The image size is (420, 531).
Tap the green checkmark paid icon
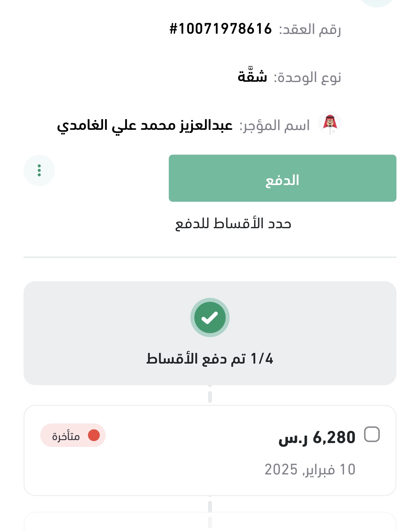click(210, 317)
